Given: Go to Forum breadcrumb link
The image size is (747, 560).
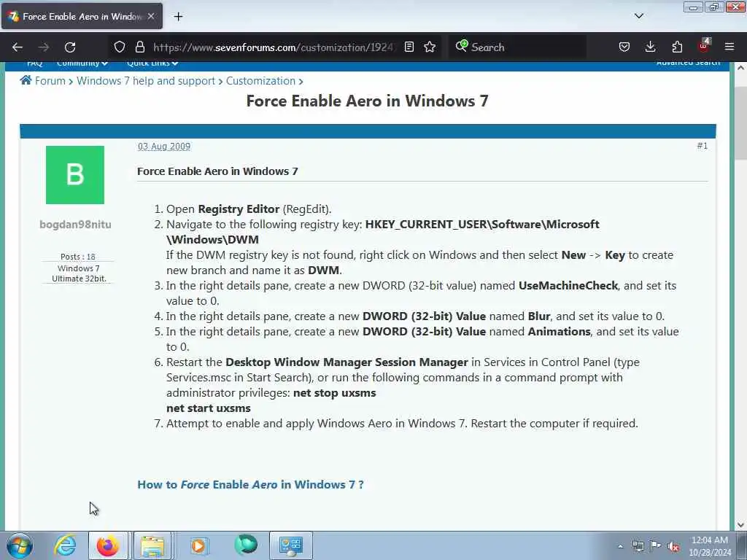Looking at the screenshot, I should point(50,81).
